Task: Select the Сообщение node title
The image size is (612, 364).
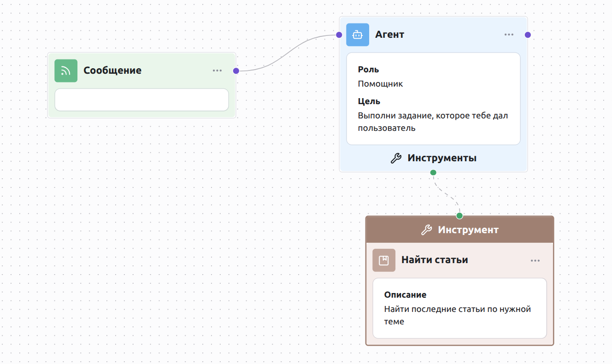Action: [112, 70]
